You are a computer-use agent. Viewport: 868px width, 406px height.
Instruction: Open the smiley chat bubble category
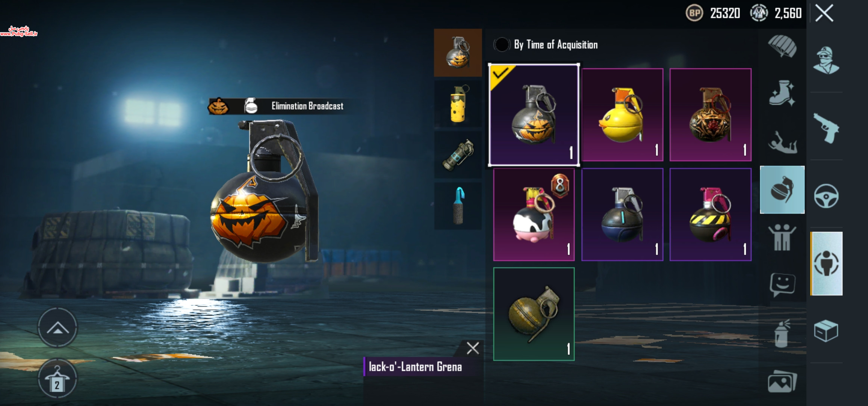tap(782, 285)
